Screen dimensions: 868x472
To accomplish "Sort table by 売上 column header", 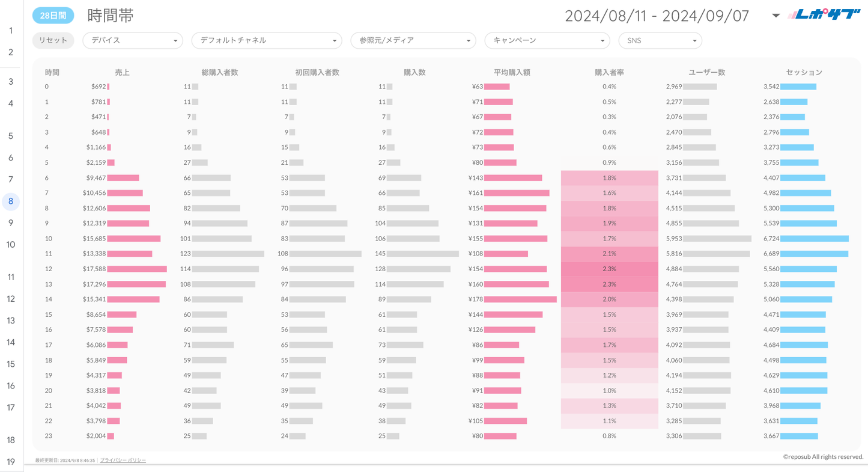I will point(122,72).
